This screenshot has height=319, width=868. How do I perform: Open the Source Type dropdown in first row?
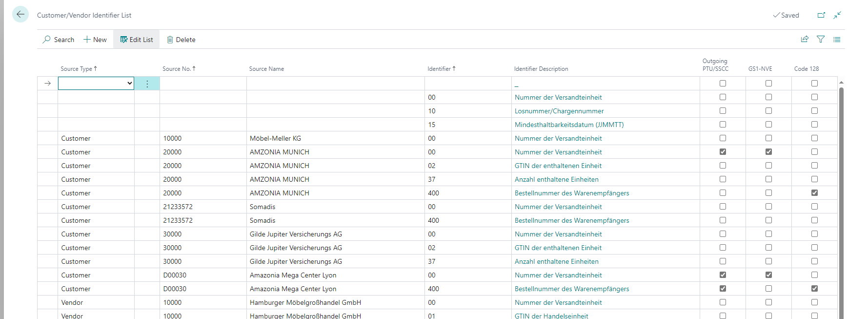pyautogui.click(x=96, y=84)
